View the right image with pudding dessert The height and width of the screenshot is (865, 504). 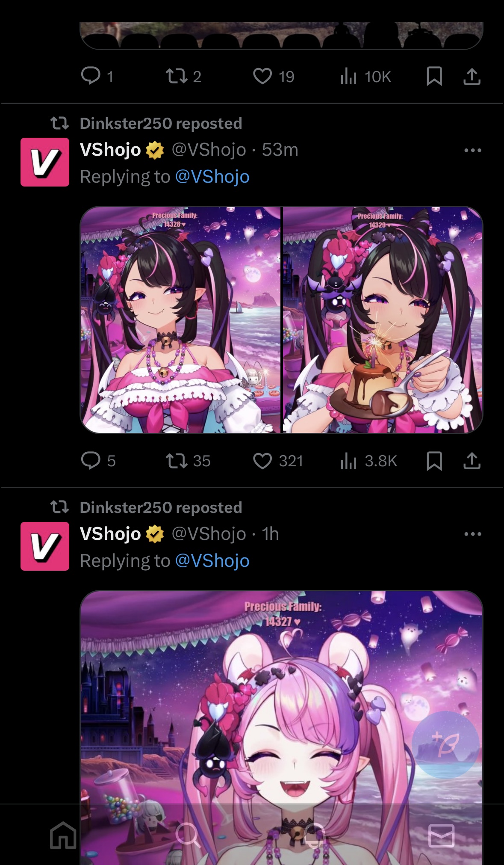[x=383, y=320]
